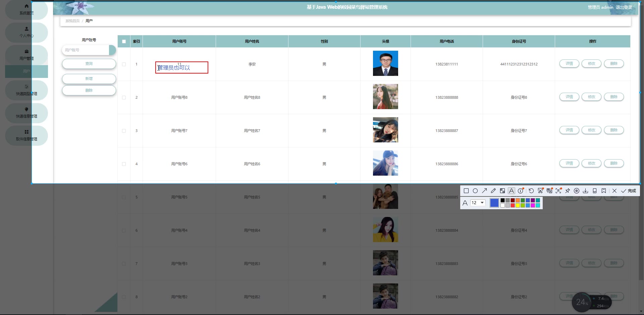Click the font 'A' icon beside size

tap(465, 203)
